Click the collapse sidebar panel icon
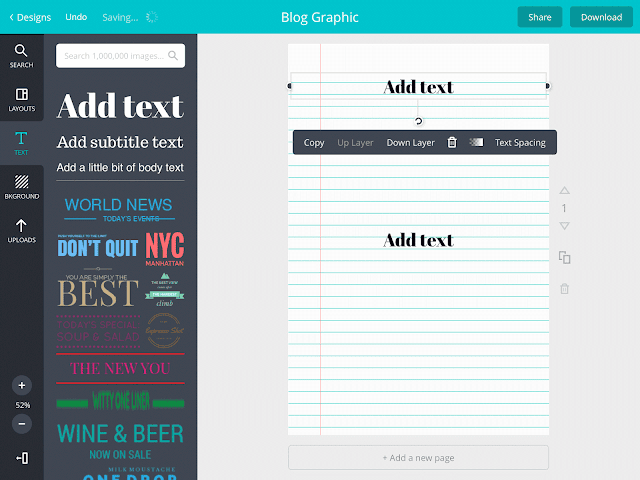This screenshot has height=480, width=640. pos(22,458)
